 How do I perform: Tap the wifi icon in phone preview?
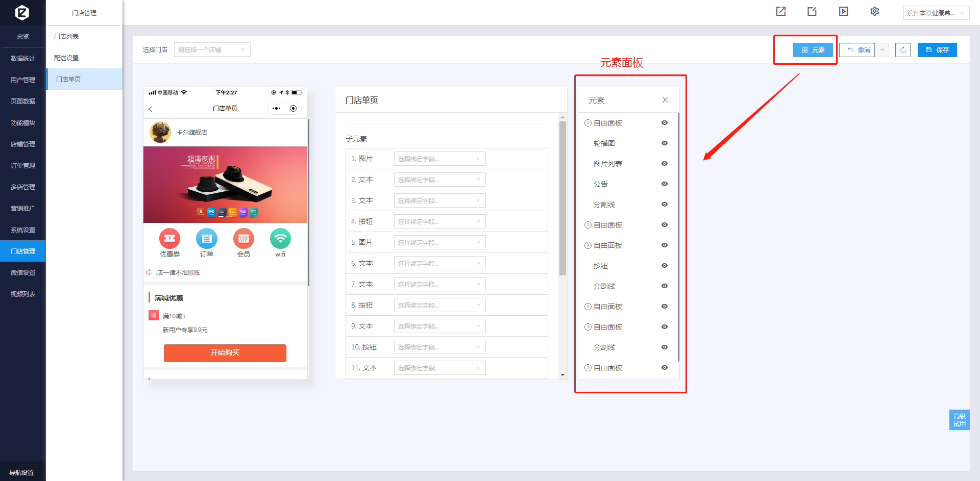[x=280, y=239]
